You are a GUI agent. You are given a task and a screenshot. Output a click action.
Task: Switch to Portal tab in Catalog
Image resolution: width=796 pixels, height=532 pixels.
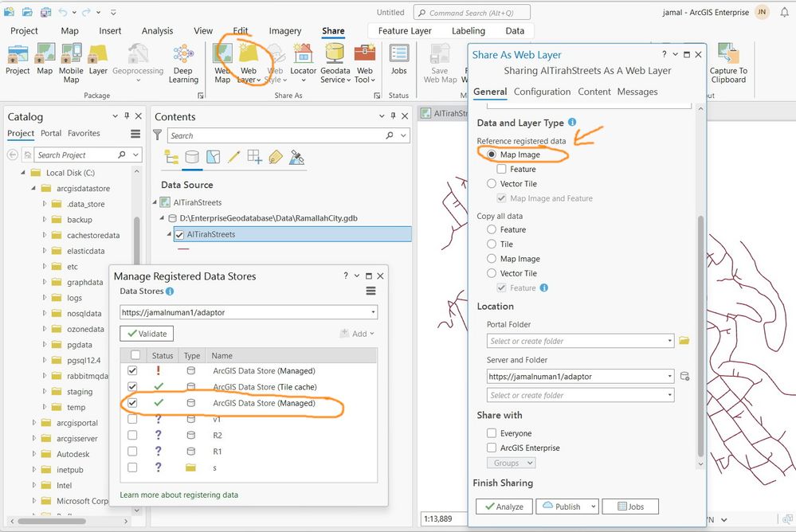51,133
